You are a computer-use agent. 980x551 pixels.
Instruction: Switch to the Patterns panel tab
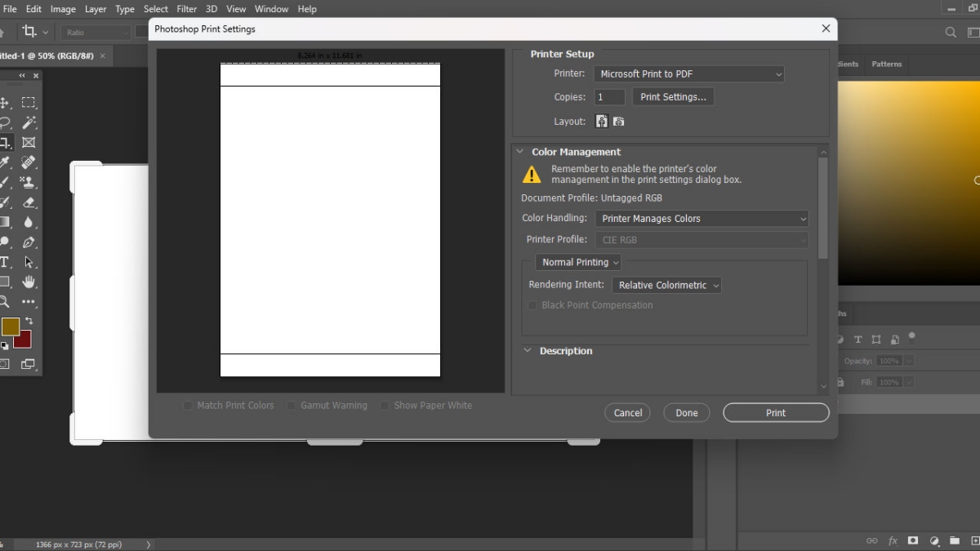[x=887, y=64]
